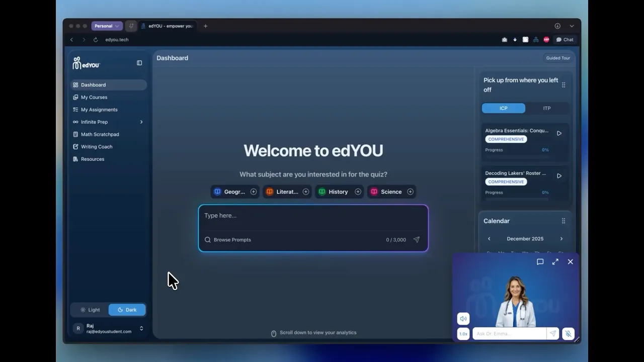Screen dimensions: 644x362
Task: Open the browser tab list chevron
Action: [x=572, y=26]
